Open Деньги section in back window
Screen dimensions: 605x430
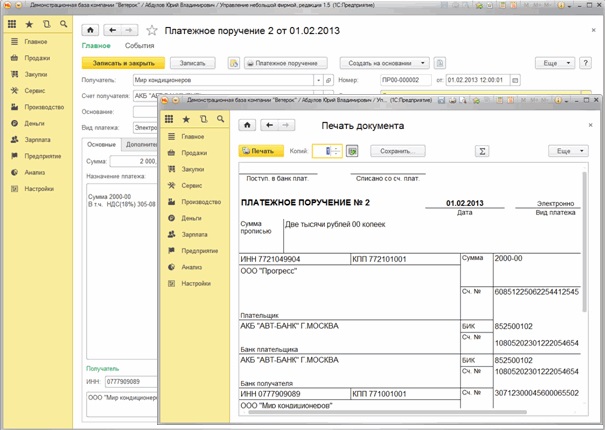[x=34, y=123]
